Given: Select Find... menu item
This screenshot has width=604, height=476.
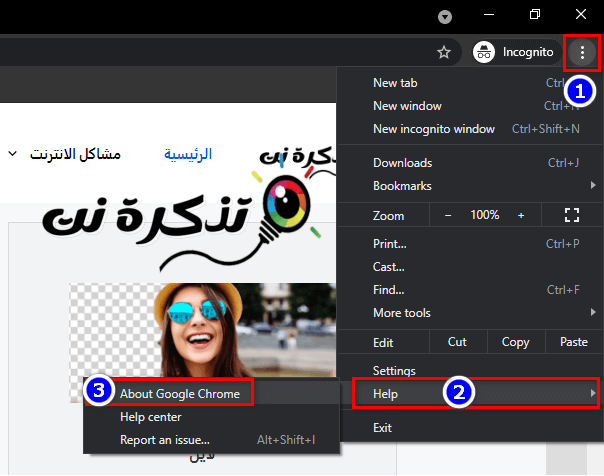Looking at the screenshot, I should tap(469, 290).
